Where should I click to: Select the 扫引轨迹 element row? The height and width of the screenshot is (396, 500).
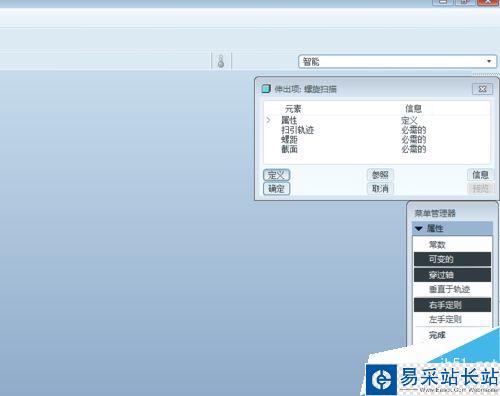[x=377, y=130]
